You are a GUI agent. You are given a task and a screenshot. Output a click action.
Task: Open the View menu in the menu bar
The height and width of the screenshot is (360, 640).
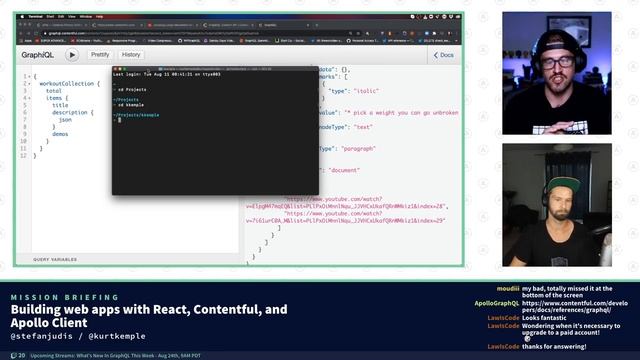point(72,17)
